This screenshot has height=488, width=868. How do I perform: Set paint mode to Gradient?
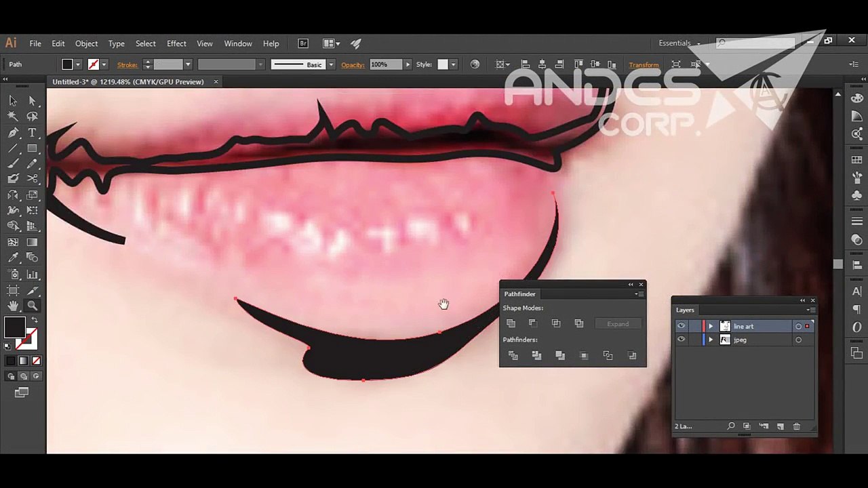pyautogui.click(x=24, y=361)
